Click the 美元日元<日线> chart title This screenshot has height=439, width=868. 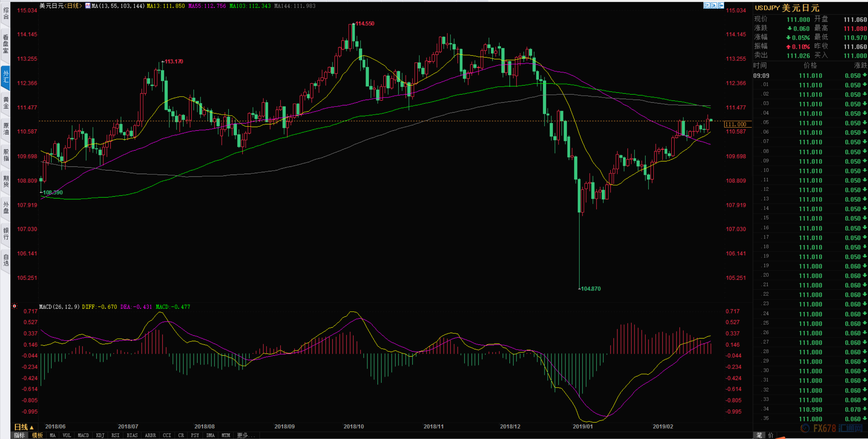click(x=61, y=6)
